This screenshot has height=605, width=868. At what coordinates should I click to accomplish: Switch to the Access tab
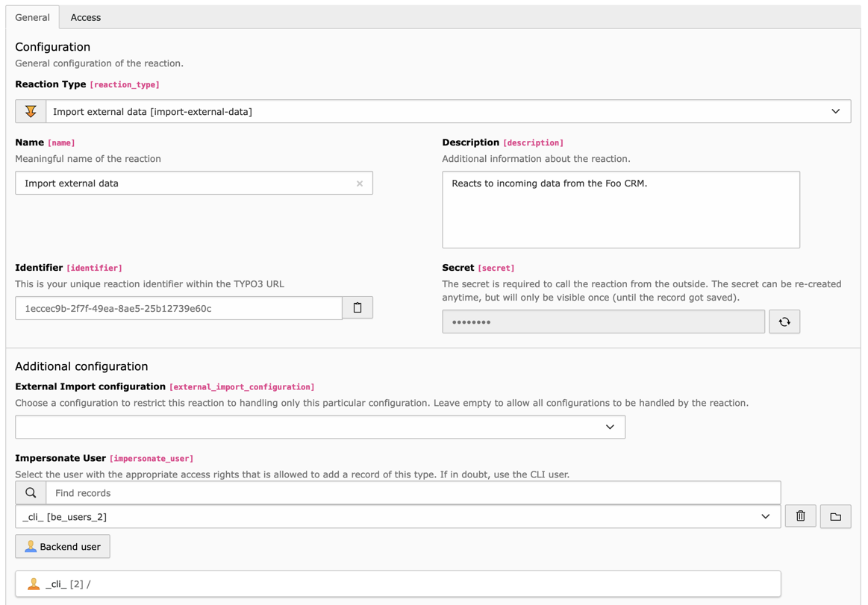pyautogui.click(x=86, y=17)
